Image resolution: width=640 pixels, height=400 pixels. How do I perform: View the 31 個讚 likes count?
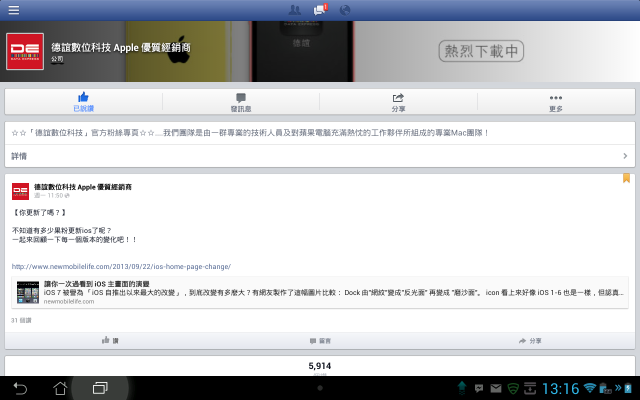[21, 320]
